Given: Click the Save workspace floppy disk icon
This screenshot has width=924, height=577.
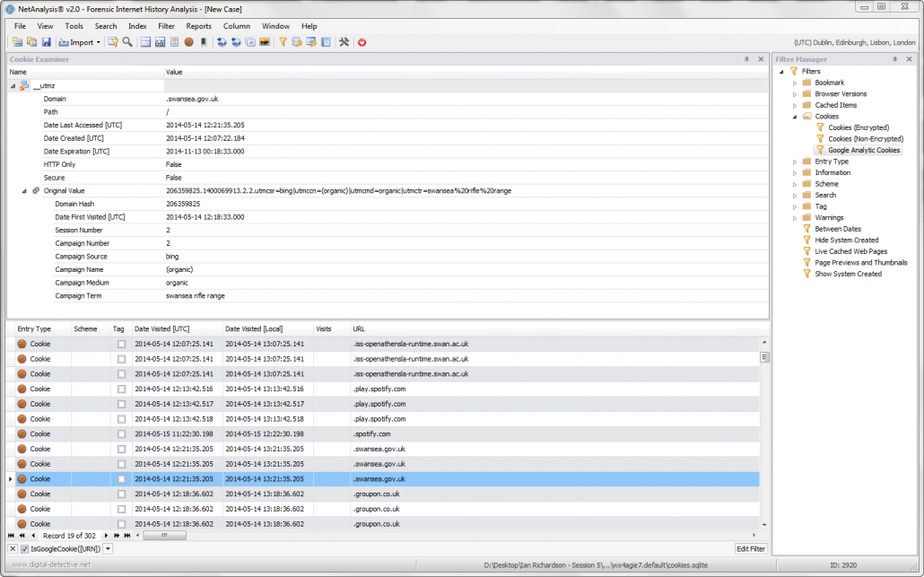Looking at the screenshot, I should tap(46, 42).
